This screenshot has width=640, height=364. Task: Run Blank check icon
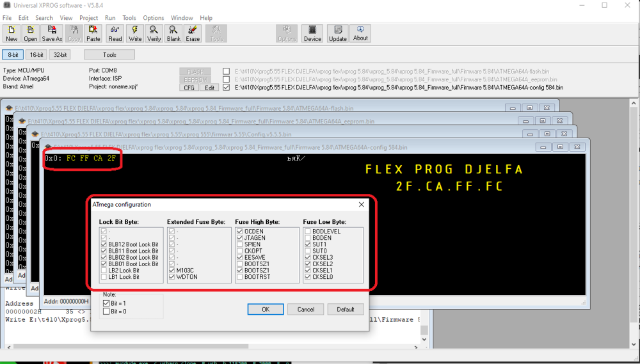[173, 33]
